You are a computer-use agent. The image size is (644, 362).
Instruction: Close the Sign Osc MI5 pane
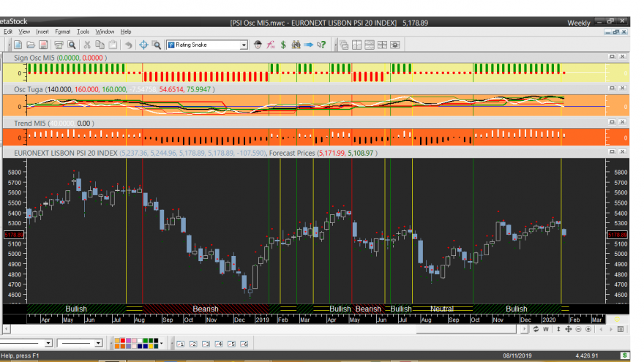622,56
